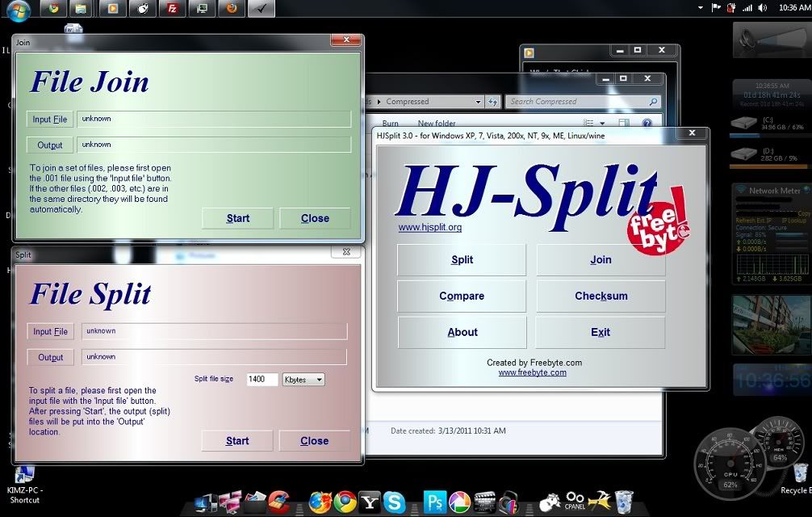Viewport: 812px width, 517px height.
Task: Open the CPANEL dock icon
Action: (x=575, y=502)
